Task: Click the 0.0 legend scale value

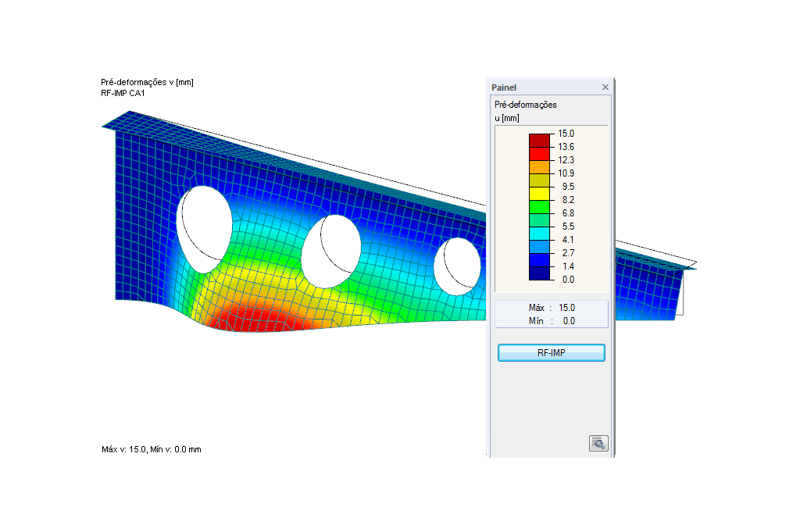Action: (x=568, y=280)
